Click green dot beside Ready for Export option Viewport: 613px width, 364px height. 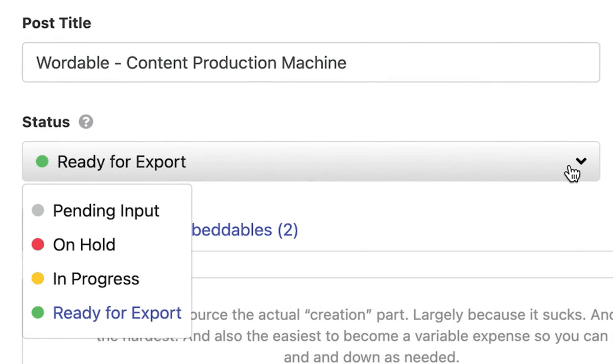tap(38, 313)
